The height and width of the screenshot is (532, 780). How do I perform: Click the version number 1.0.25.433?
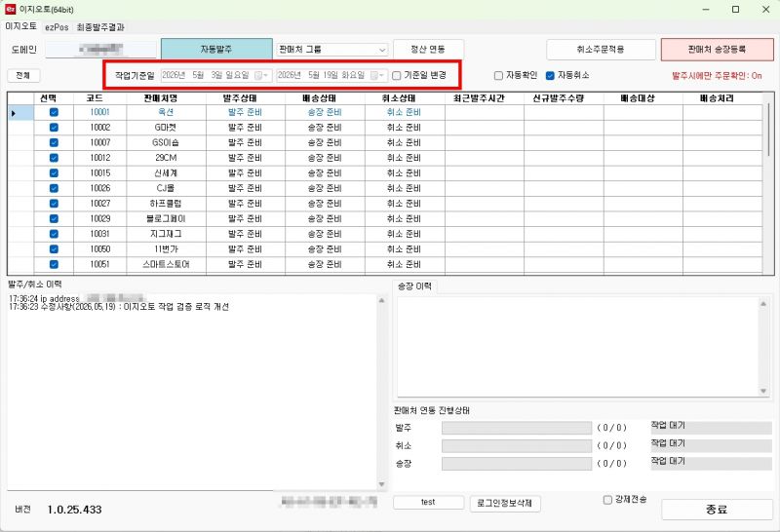click(75, 510)
